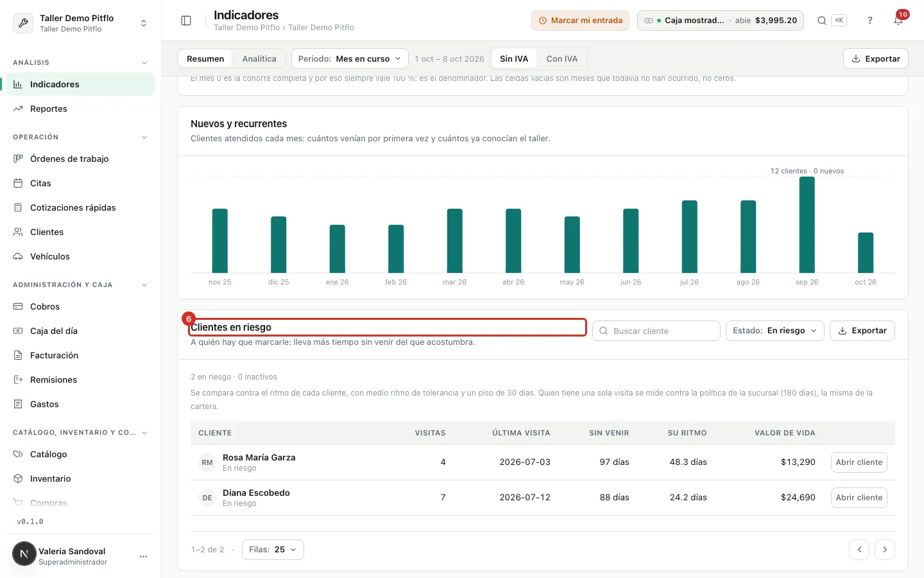Open Valeria Sandoval user options menu
This screenshot has width=924, height=578.
pyautogui.click(x=143, y=556)
